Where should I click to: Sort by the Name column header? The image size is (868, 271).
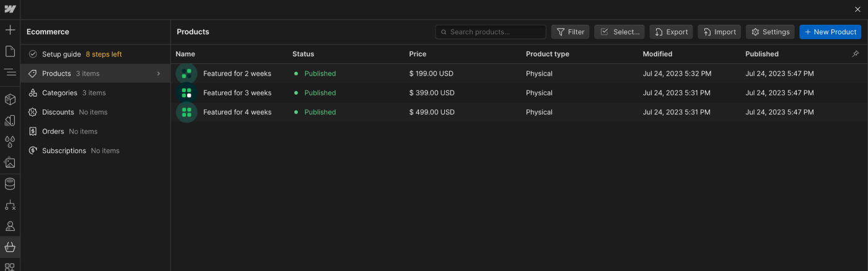(x=185, y=54)
